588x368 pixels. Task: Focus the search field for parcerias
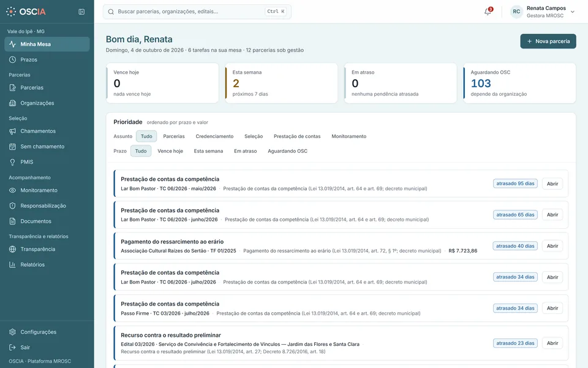coord(197,12)
